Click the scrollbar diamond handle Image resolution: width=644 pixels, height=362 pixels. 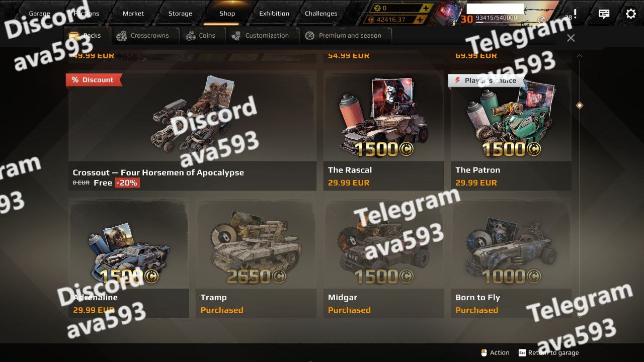pyautogui.click(x=580, y=105)
